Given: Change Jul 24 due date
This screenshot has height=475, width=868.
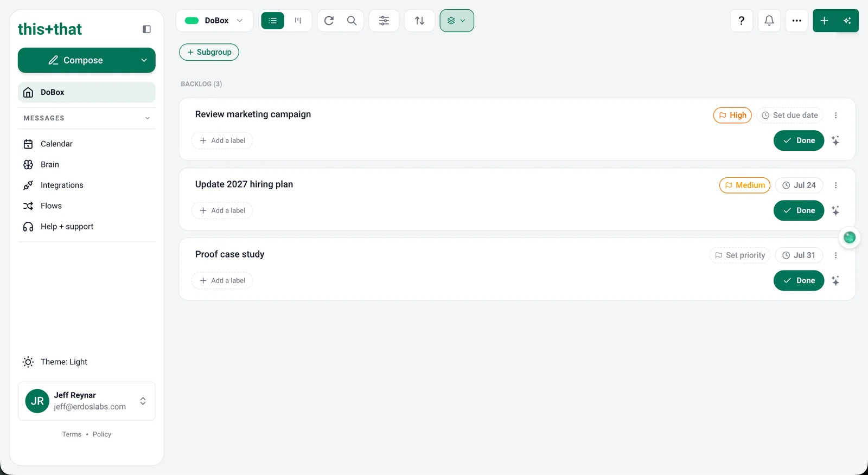Looking at the screenshot, I should point(799,185).
